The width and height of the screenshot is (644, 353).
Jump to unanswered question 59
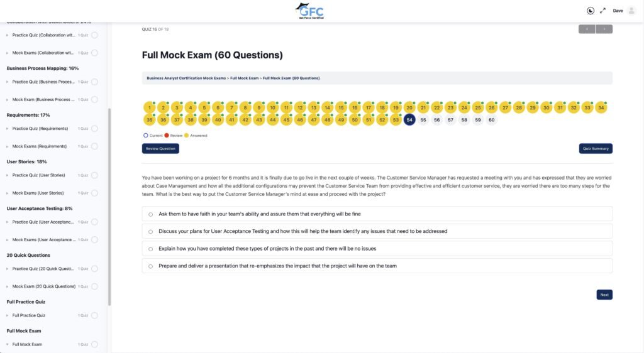point(478,120)
